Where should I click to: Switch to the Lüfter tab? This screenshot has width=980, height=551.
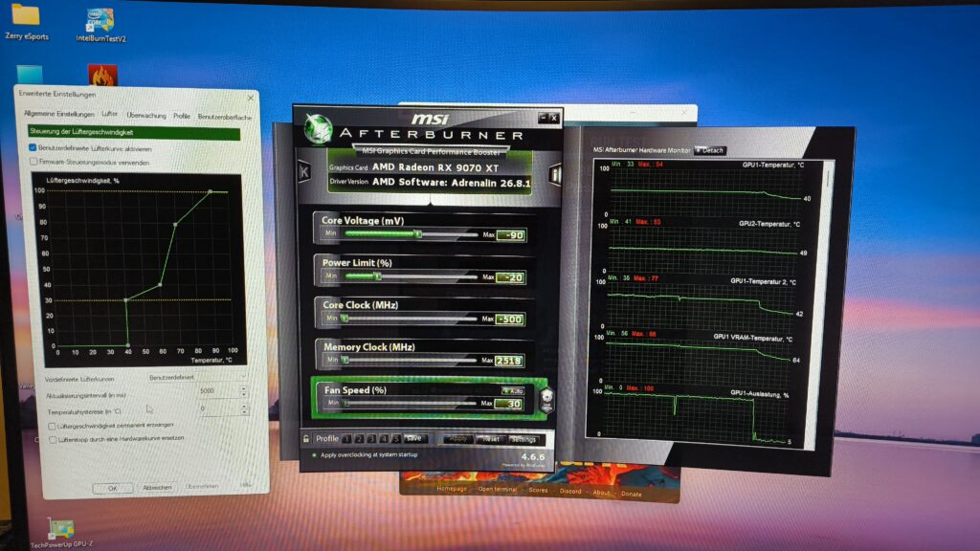(110, 114)
